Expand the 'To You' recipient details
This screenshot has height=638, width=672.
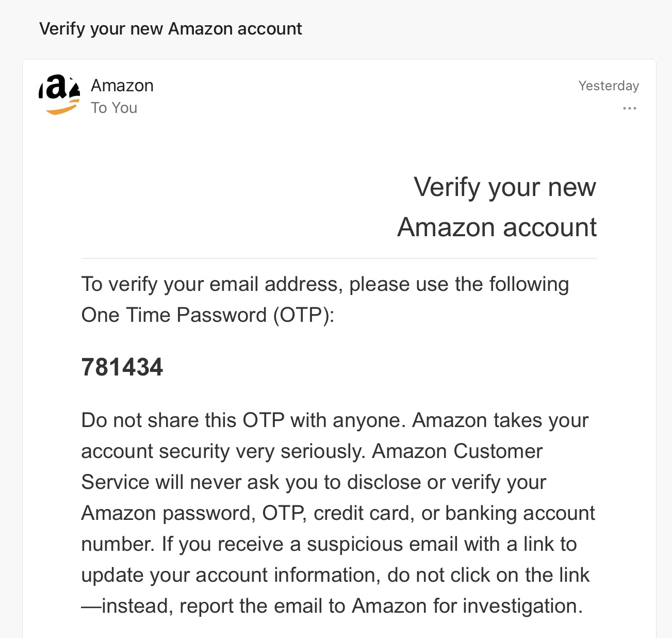pyautogui.click(x=114, y=108)
